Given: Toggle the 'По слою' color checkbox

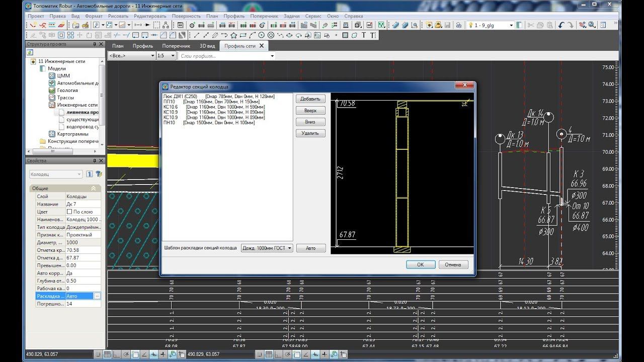Looking at the screenshot, I should click(69, 212).
